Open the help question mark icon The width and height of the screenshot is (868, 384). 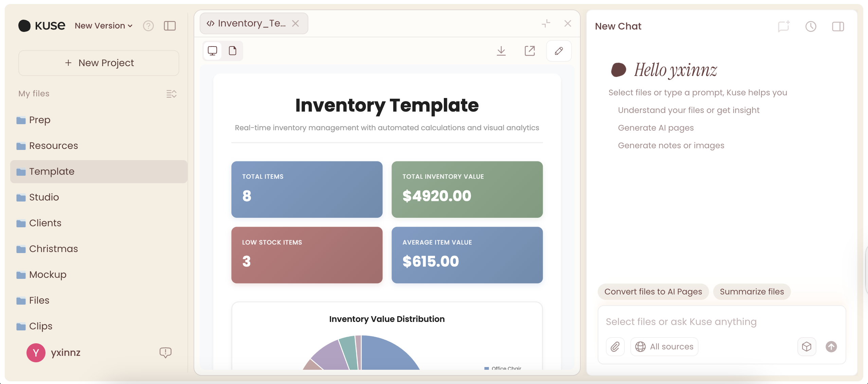148,26
